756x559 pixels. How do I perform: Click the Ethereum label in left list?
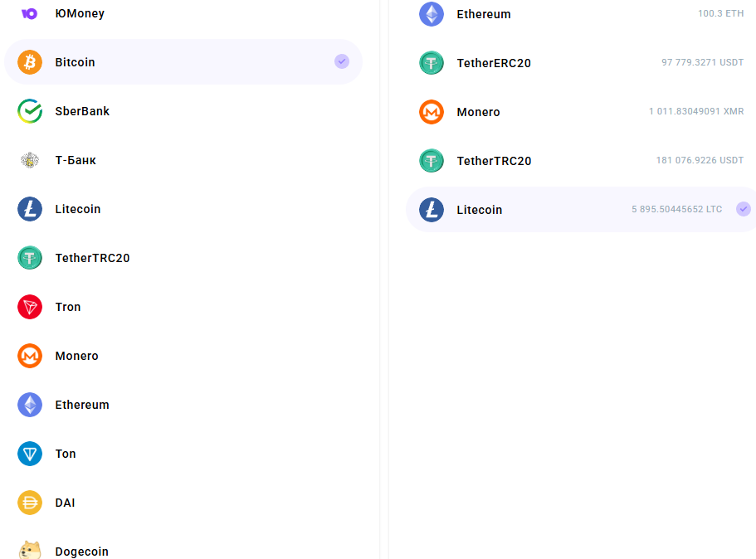(x=82, y=405)
